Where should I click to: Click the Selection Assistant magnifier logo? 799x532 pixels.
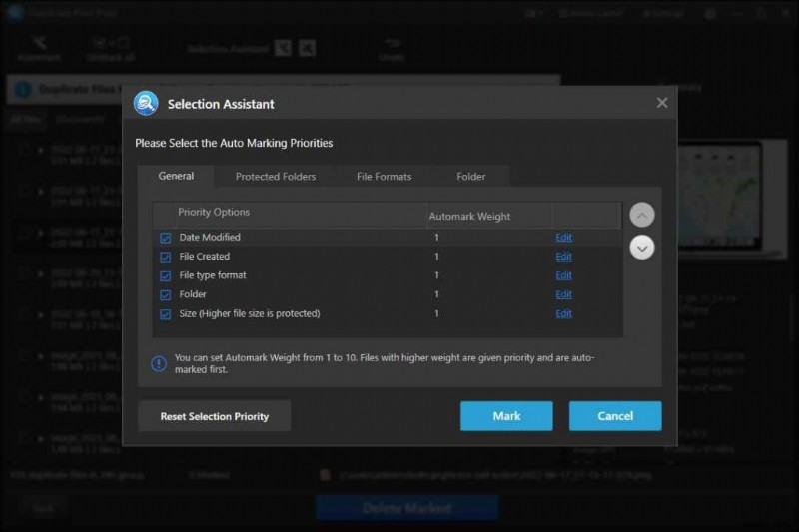146,104
